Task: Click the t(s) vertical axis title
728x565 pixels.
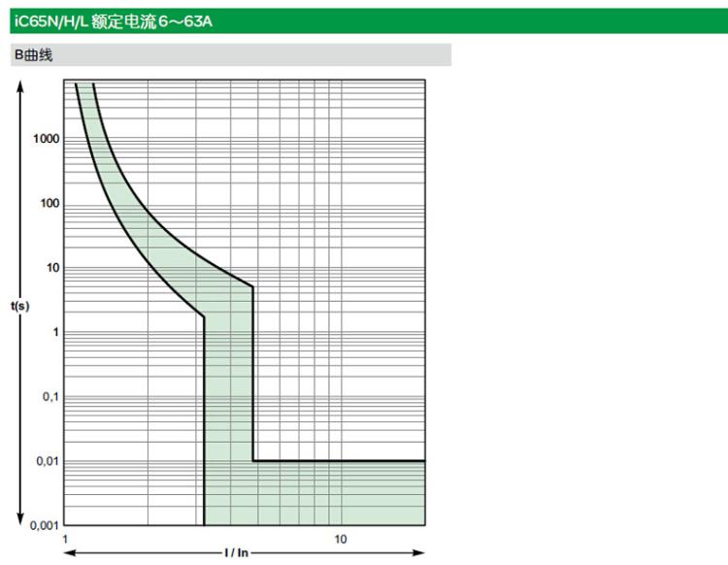Action: pos(20,306)
